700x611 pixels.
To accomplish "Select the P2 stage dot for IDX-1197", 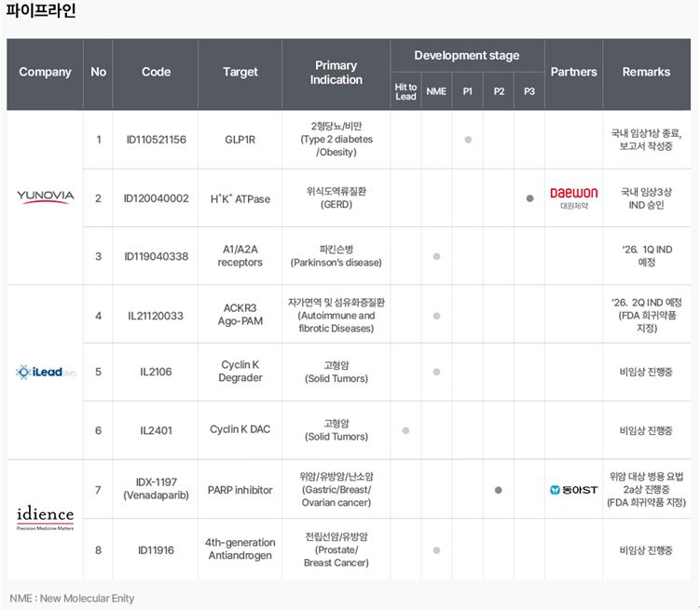I will (499, 490).
